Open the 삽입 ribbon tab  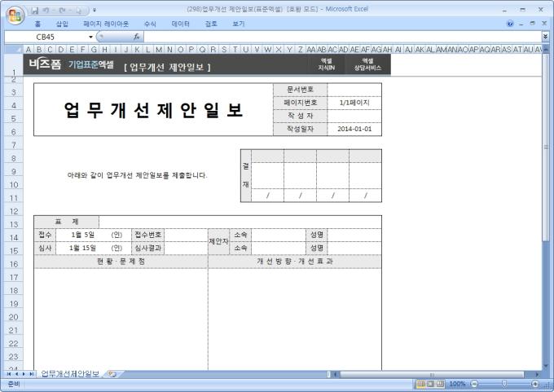click(62, 24)
